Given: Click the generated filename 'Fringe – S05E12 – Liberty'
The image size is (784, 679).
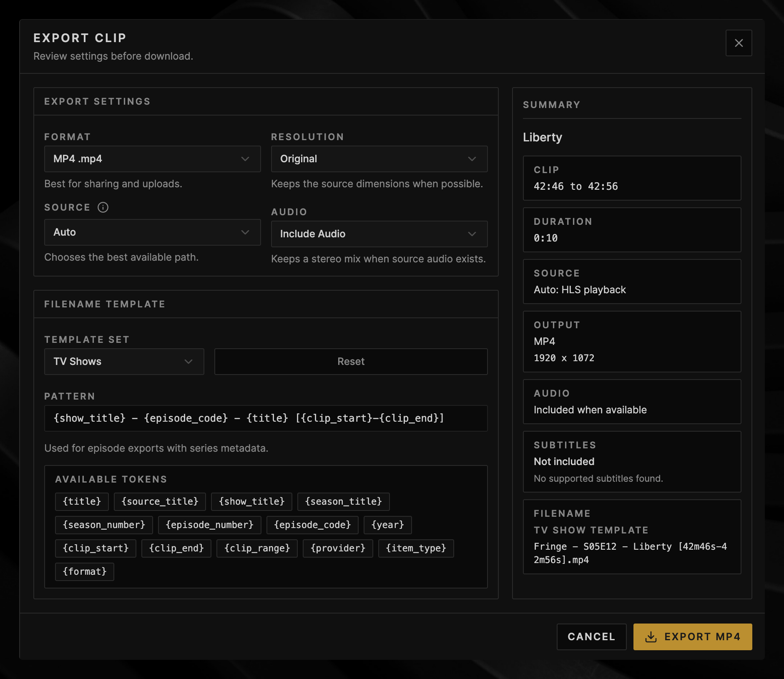Looking at the screenshot, I should 630,553.
